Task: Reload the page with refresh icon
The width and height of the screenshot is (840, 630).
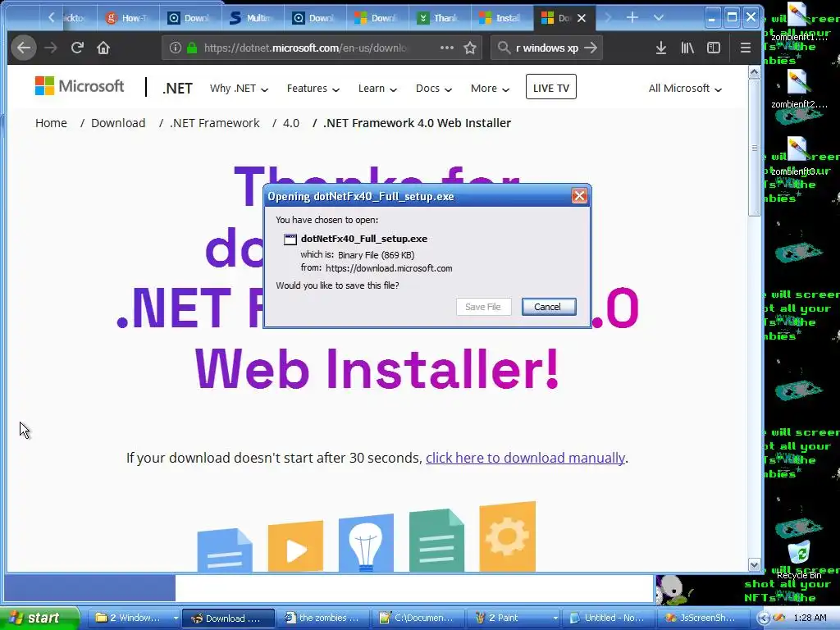Action: pyautogui.click(x=77, y=48)
